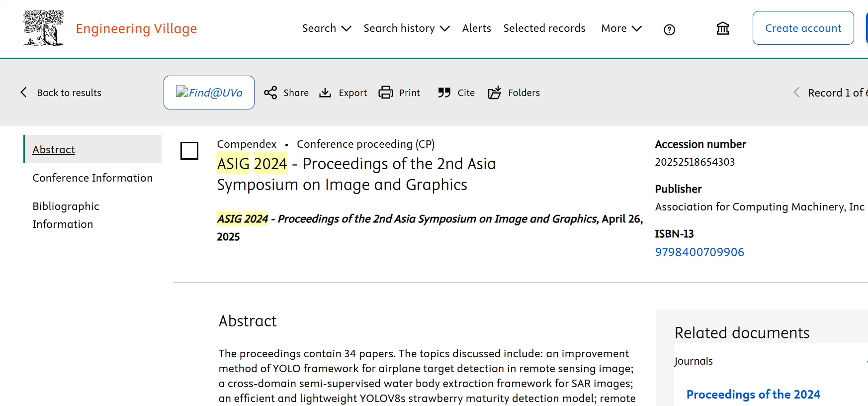Open Selected records in navigation
868x406 pixels.
[544, 28]
